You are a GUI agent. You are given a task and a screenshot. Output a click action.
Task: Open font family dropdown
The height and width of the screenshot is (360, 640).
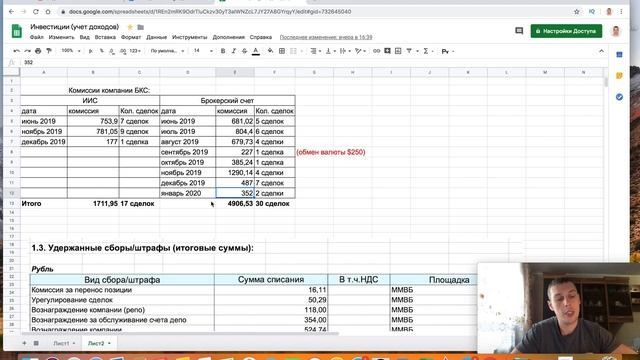(x=167, y=51)
